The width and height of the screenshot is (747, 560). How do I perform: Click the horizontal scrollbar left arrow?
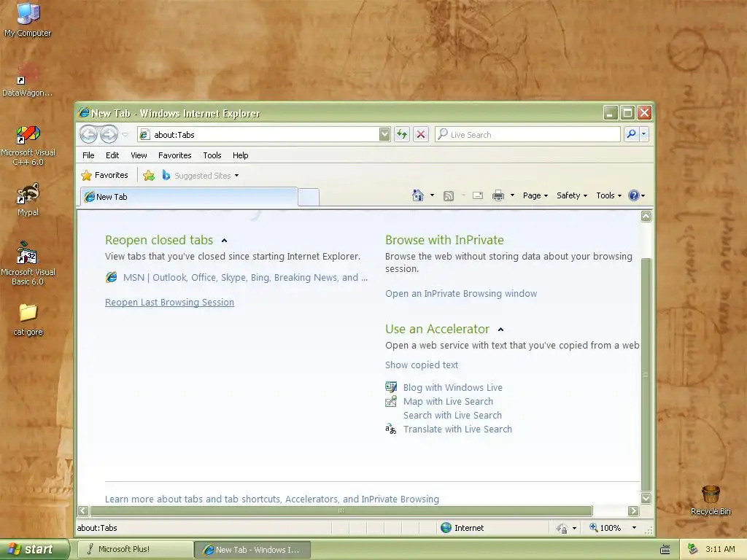83,511
